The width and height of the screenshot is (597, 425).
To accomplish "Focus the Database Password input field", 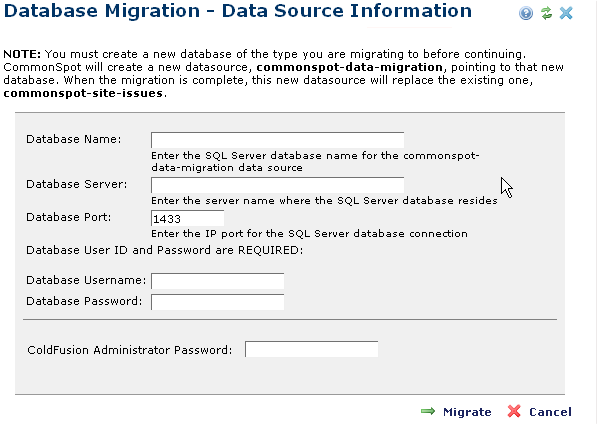I will (x=217, y=302).
